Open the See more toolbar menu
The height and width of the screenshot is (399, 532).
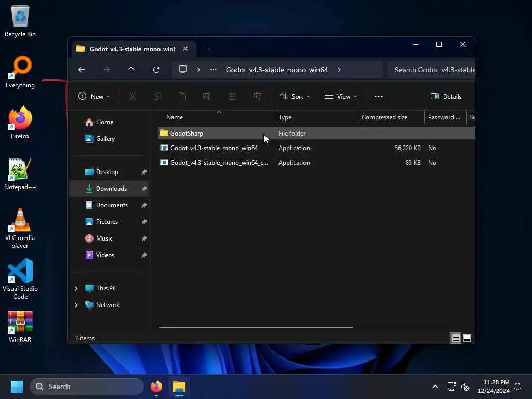click(x=379, y=96)
